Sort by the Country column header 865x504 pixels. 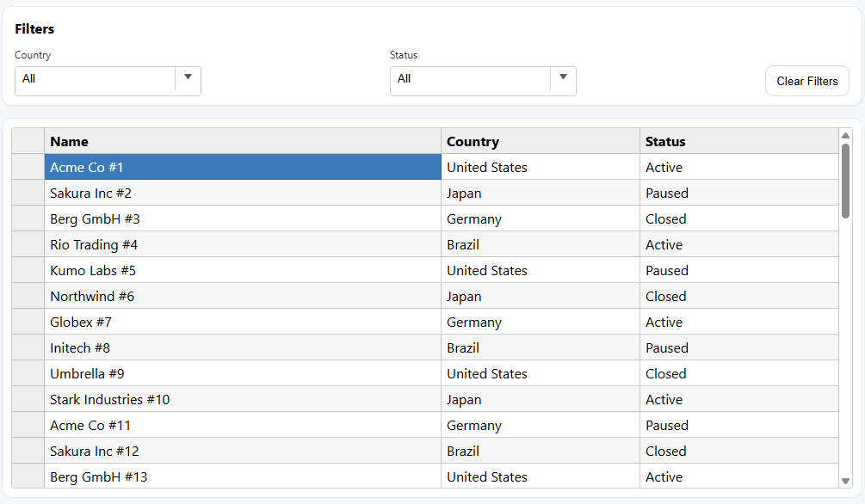540,142
